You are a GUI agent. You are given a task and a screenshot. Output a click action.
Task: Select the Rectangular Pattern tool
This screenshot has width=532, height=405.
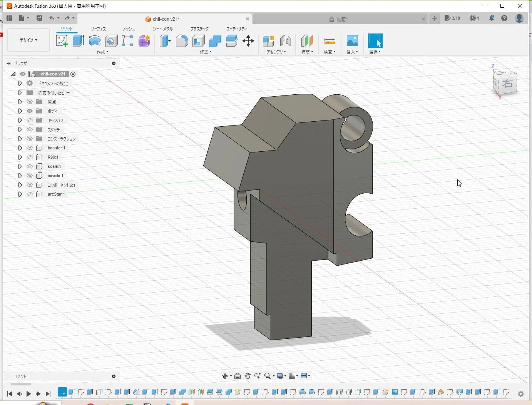(x=127, y=41)
